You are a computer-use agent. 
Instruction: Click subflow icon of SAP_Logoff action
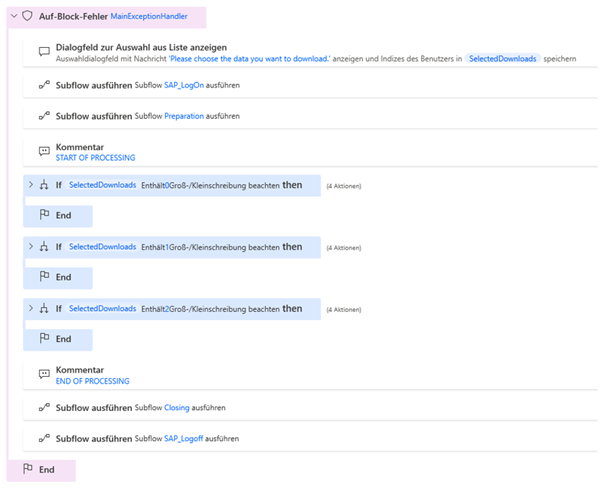pyautogui.click(x=44, y=438)
